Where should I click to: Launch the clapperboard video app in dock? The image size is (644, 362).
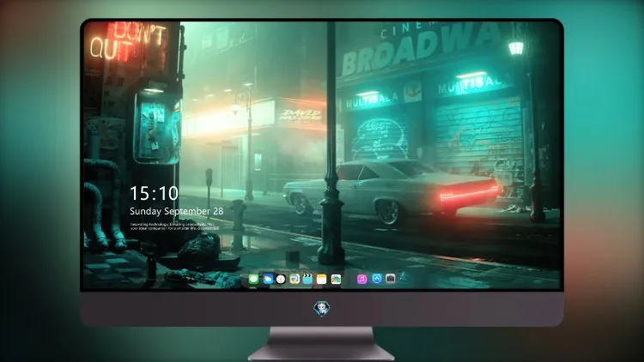(x=307, y=279)
